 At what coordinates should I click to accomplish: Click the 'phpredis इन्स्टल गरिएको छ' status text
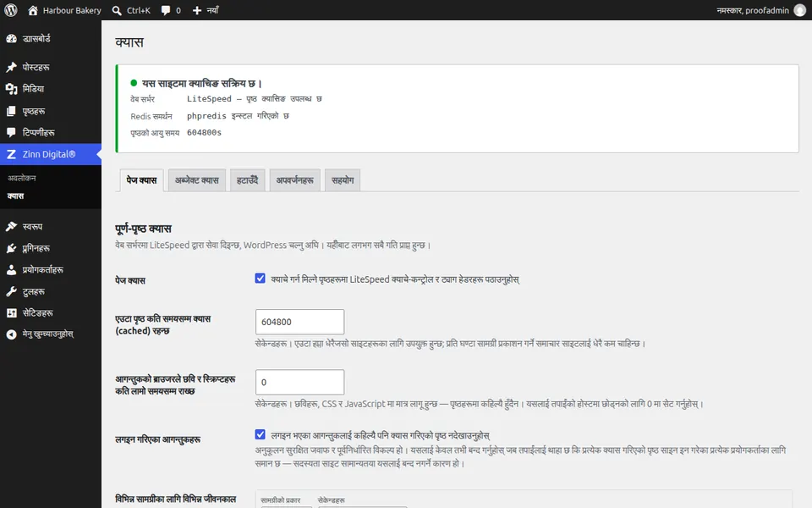point(238,116)
